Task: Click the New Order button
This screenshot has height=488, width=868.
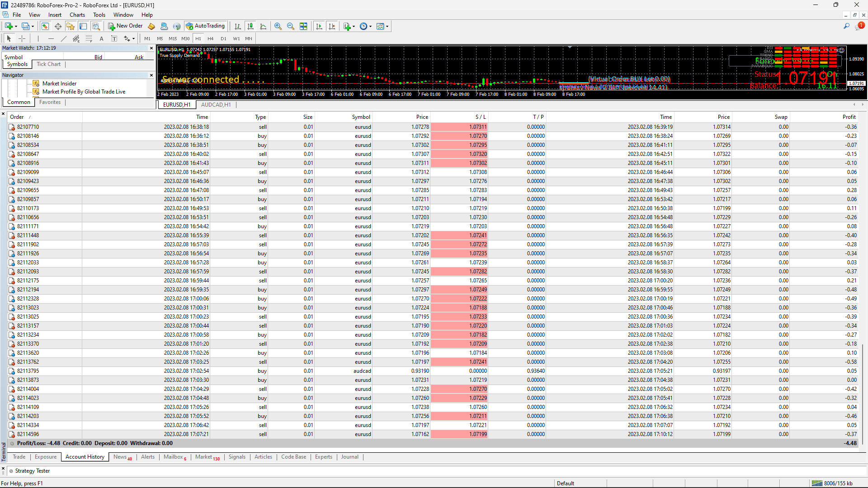Action: (125, 26)
